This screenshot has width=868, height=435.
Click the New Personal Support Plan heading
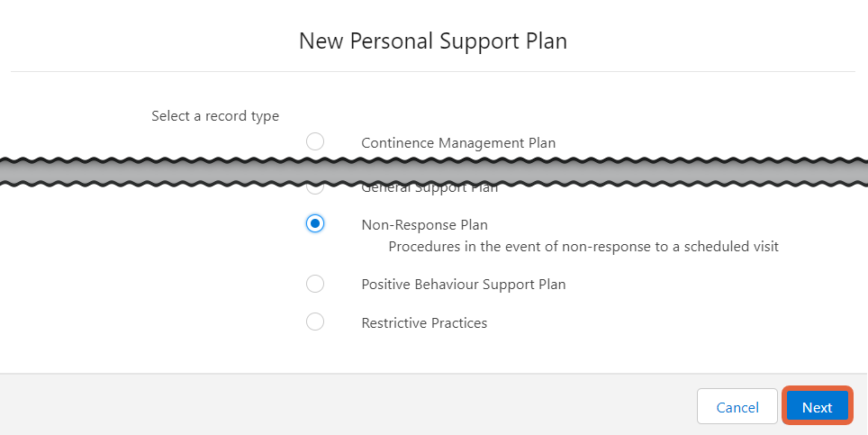(x=433, y=41)
